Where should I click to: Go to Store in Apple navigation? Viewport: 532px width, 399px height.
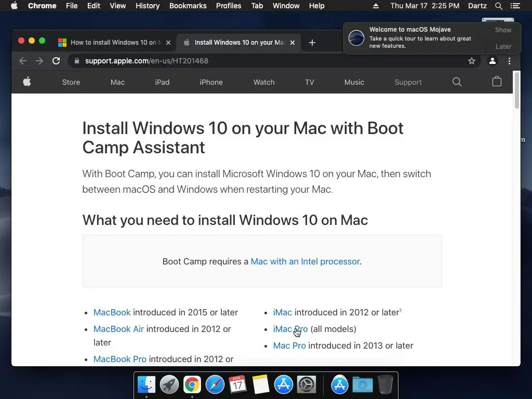click(x=71, y=82)
